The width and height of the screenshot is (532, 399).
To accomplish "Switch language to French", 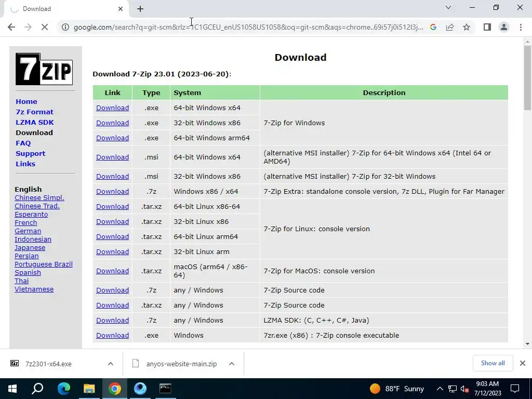I will click(26, 222).
